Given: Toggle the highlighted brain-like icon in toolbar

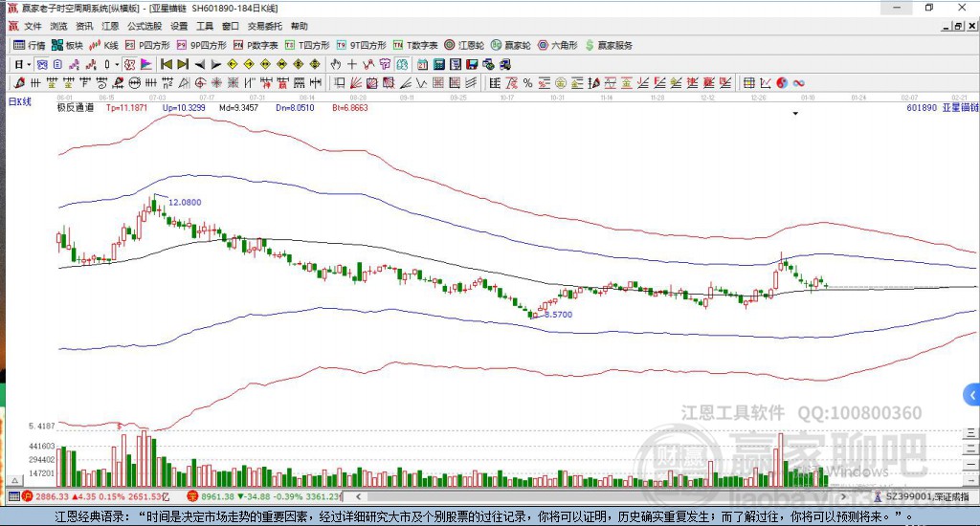Looking at the screenshot, I should (x=402, y=64).
